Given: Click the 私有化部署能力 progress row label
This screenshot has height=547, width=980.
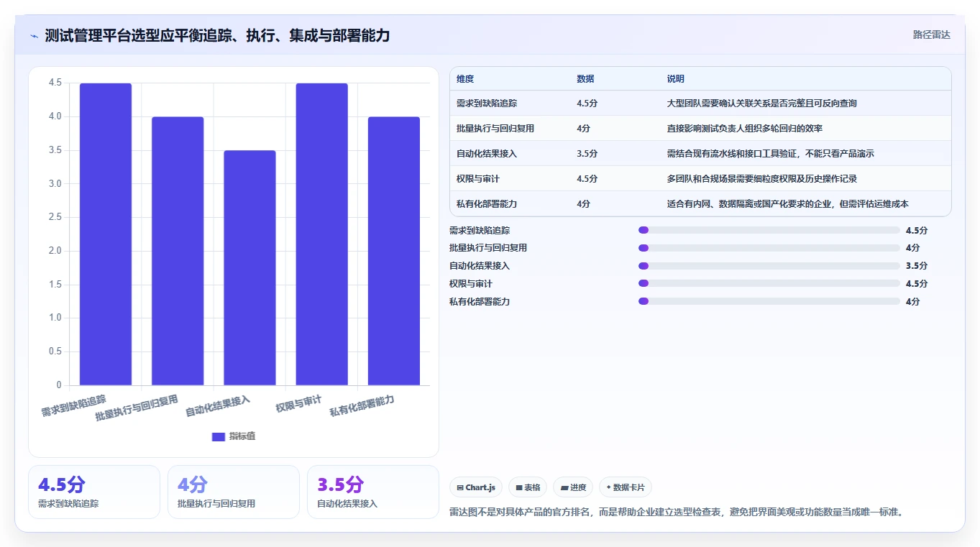Looking at the screenshot, I should (x=480, y=301).
